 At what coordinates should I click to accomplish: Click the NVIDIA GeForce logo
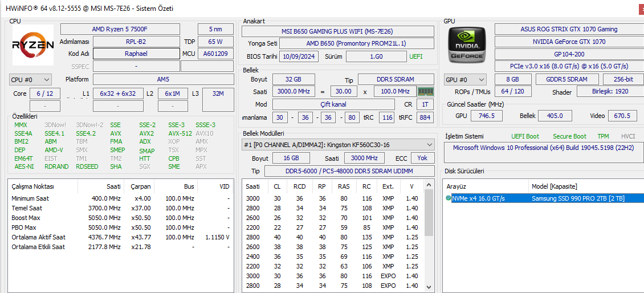coord(466,45)
